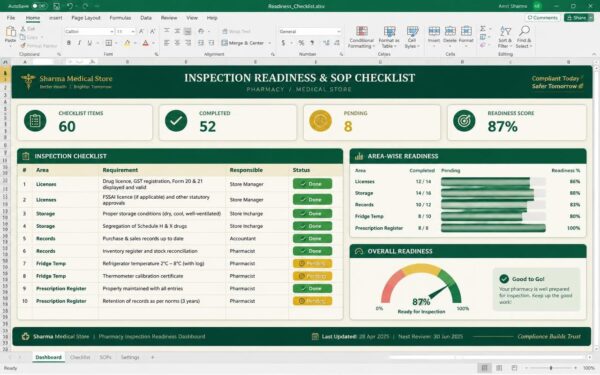Open the Find & Select dropdown
This screenshot has height=375, width=600.
(x=524, y=37)
